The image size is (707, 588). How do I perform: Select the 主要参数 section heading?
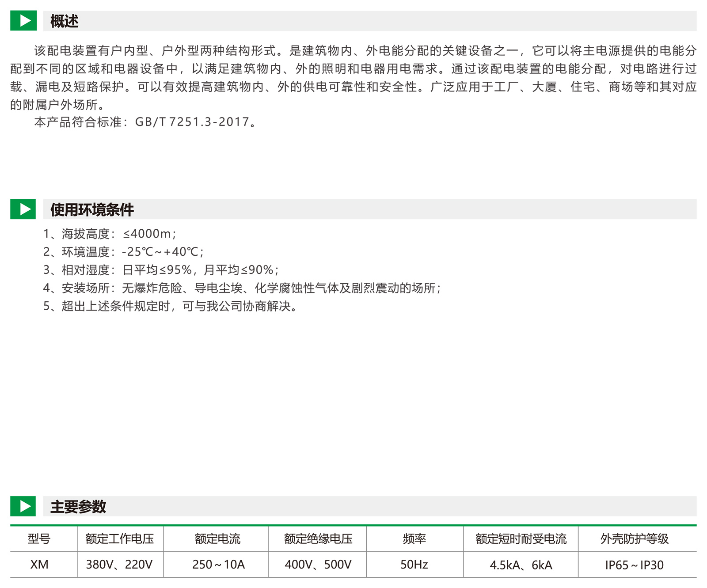[78, 506]
